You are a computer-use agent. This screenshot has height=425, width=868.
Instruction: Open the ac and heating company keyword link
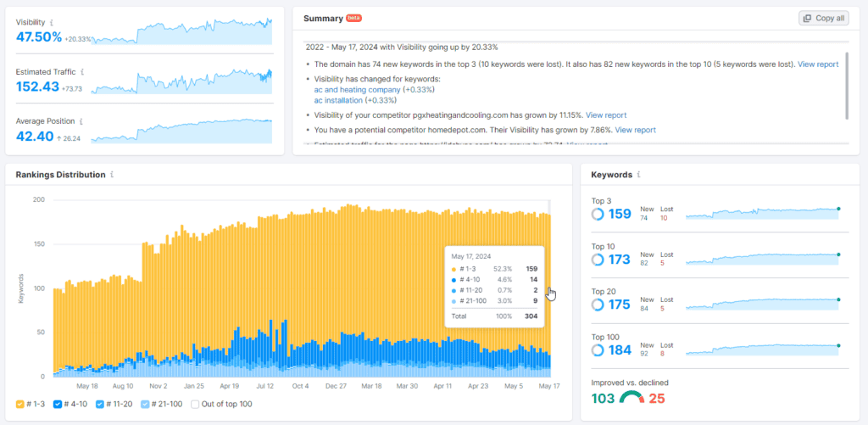357,89
